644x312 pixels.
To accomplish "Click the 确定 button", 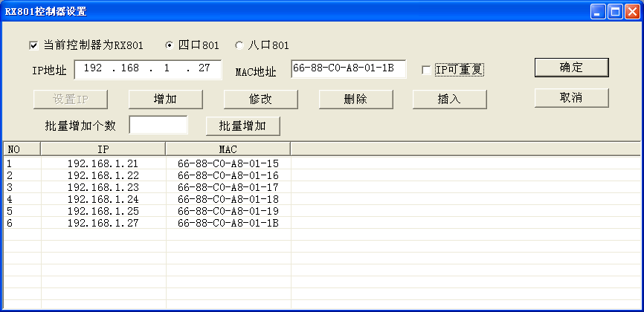I will 571,68.
